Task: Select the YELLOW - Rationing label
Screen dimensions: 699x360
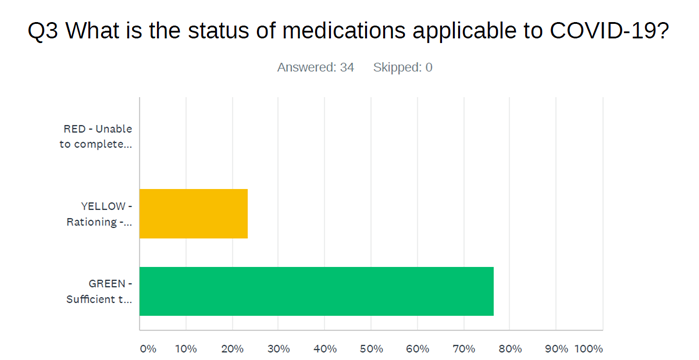Action: [x=99, y=214]
